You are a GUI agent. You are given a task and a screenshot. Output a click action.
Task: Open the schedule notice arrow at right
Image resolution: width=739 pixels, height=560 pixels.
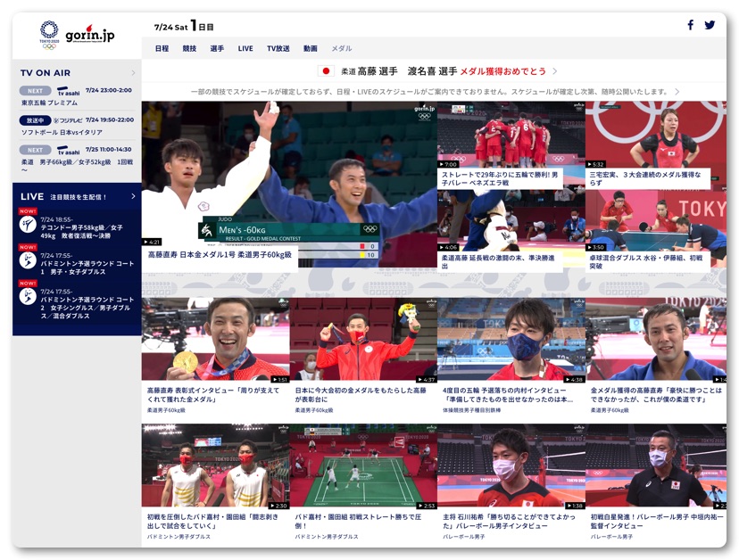pyautogui.click(x=677, y=92)
